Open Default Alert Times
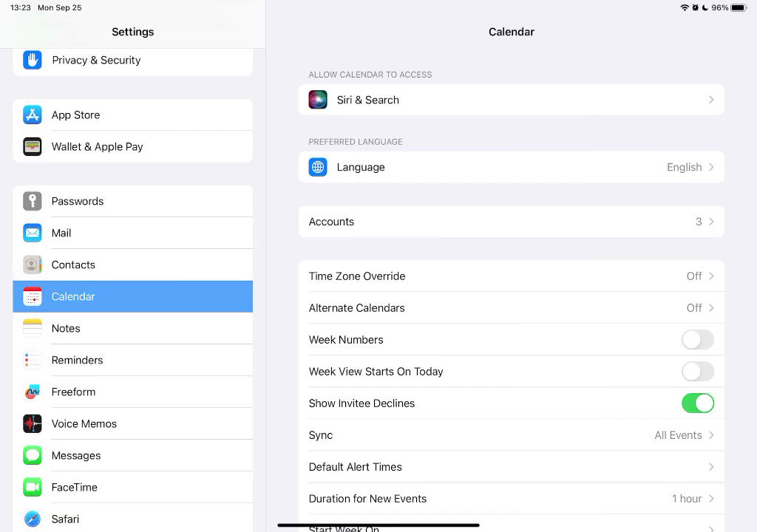757x532 pixels. pos(512,467)
